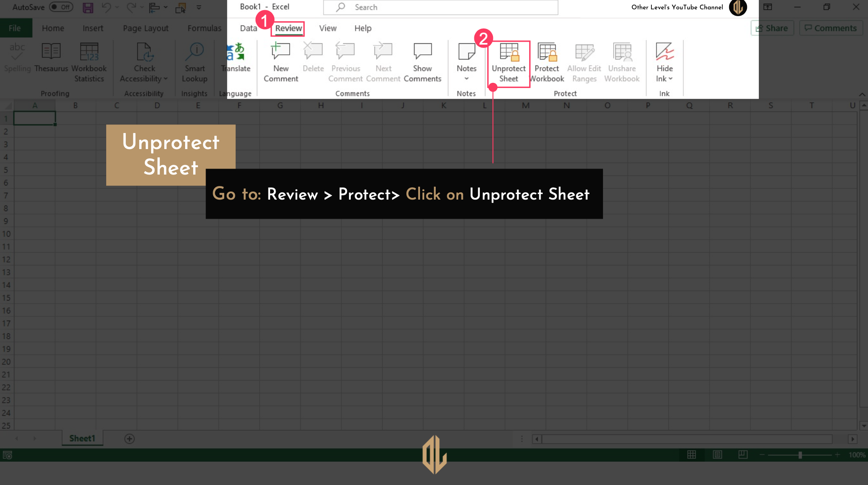This screenshot has height=485, width=868.
Task: Click the vertical scrollbar down arrow
Action: click(x=863, y=425)
